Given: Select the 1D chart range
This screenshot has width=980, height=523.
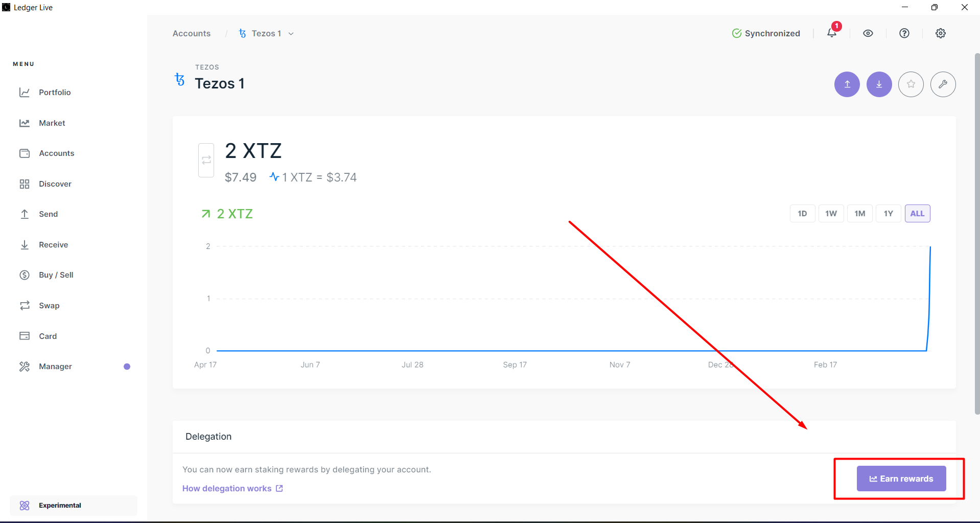Looking at the screenshot, I should click(803, 214).
